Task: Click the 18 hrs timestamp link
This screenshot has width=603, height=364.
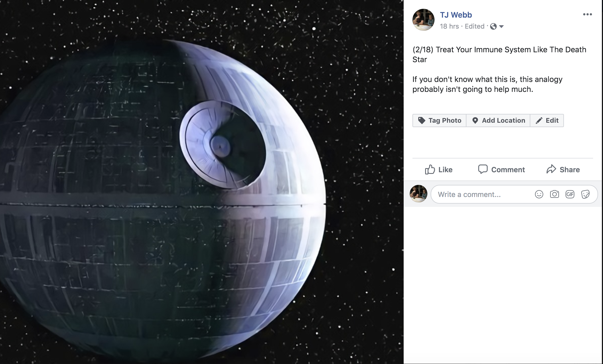Action: point(449,26)
